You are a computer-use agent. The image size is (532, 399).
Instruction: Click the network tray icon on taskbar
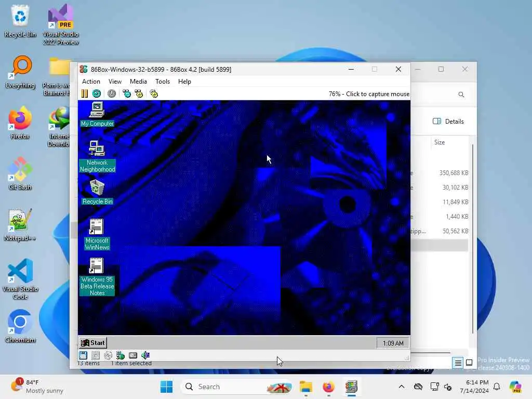click(434, 387)
